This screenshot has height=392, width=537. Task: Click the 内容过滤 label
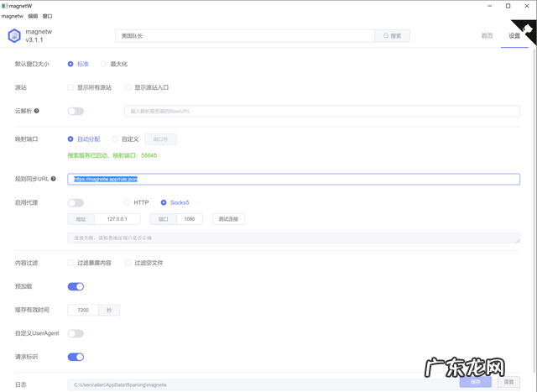(26, 263)
